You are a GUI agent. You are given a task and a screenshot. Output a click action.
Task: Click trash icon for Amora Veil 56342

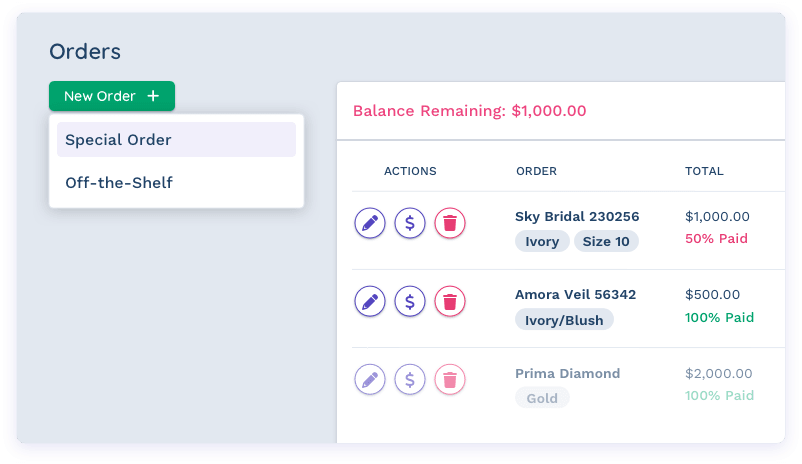450,300
